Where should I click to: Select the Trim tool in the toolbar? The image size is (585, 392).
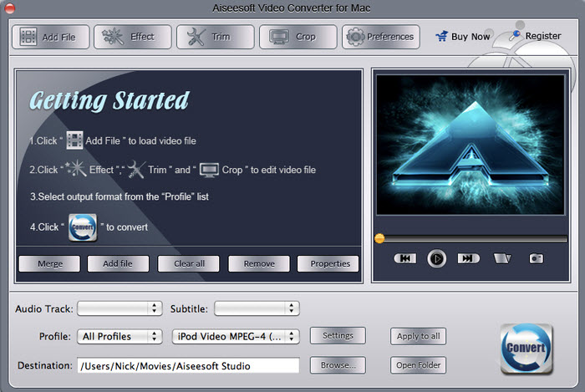[x=216, y=37]
